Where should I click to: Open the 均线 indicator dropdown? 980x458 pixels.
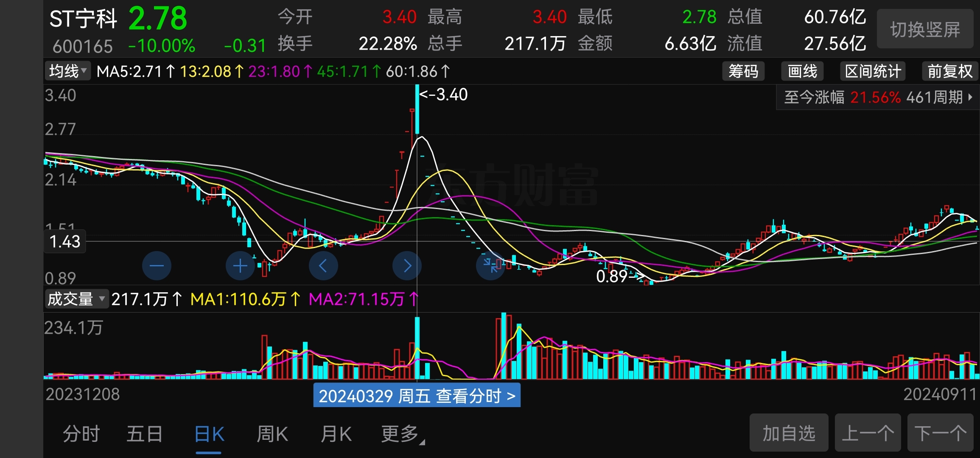[67, 71]
